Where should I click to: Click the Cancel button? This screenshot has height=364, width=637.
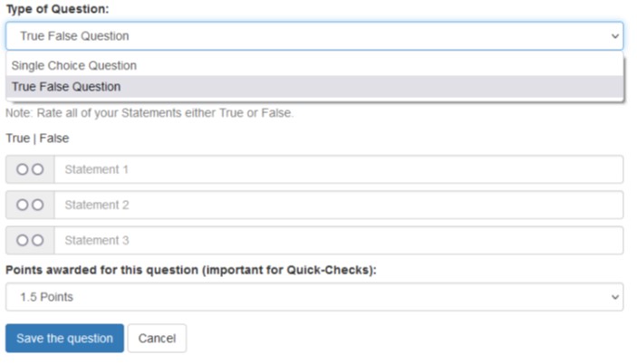pyautogui.click(x=158, y=338)
